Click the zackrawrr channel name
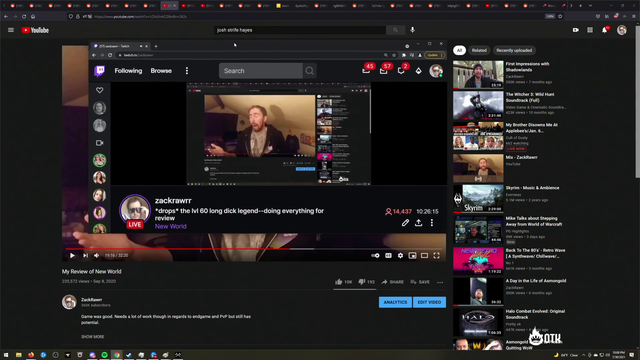The width and height of the screenshot is (640, 360). tap(173, 200)
